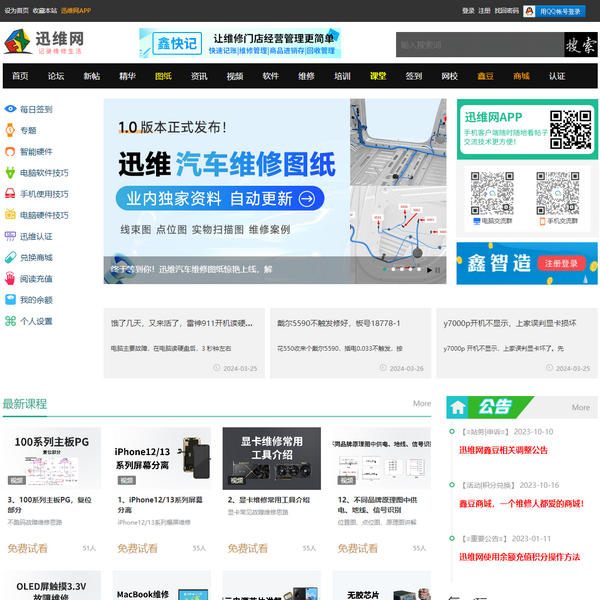This screenshot has height=600, width=600.
Task: Click the 手机使用技巧 sidebar icon
Action: pyautogui.click(x=10, y=194)
